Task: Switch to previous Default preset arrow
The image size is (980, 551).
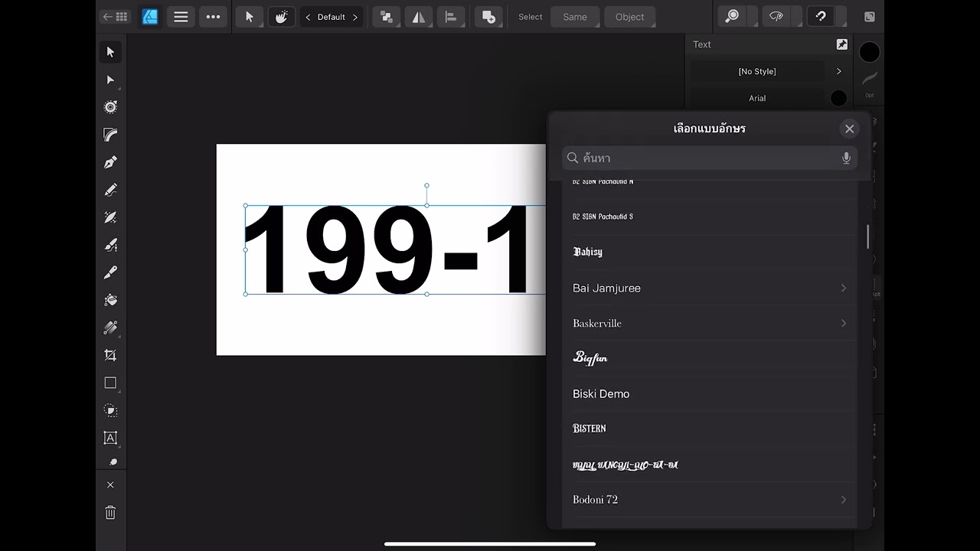Action: 308,17
